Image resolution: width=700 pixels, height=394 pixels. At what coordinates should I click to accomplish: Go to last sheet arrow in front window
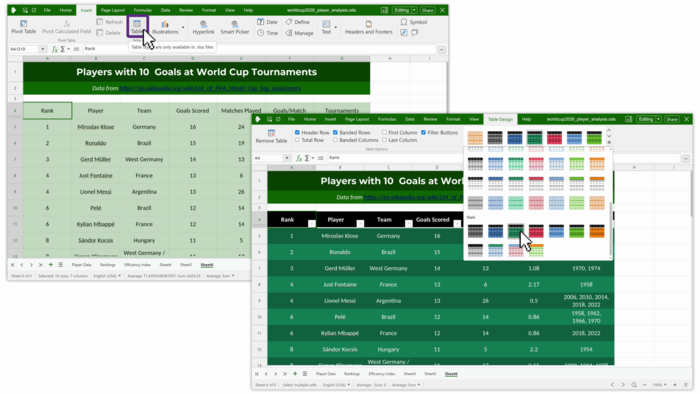(x=285, y=373)
